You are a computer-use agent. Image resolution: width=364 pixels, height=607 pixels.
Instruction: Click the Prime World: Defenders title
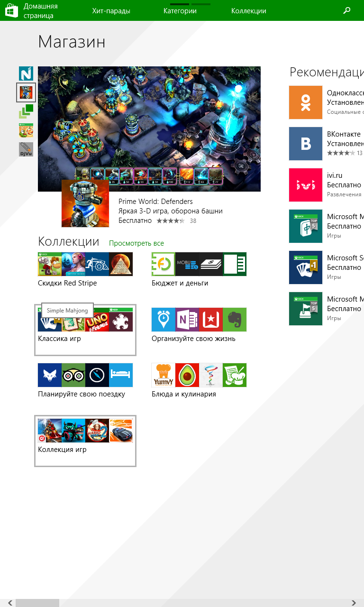[155, 202]
